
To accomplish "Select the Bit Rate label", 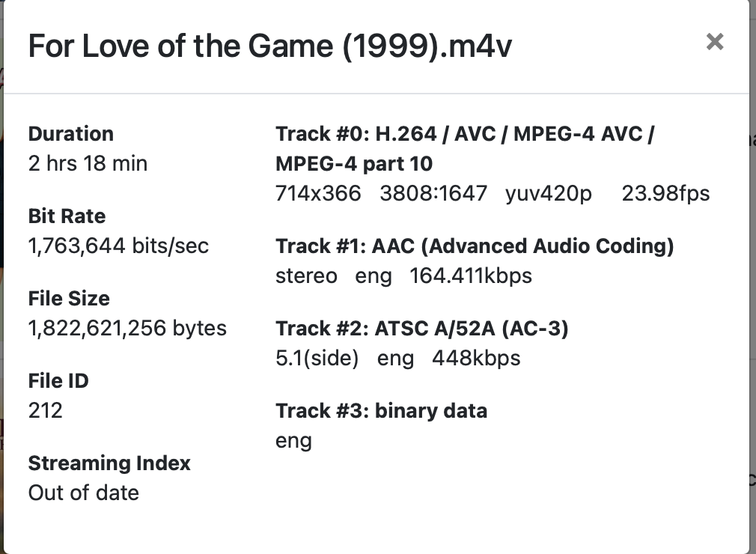I will tap(67, 216).
